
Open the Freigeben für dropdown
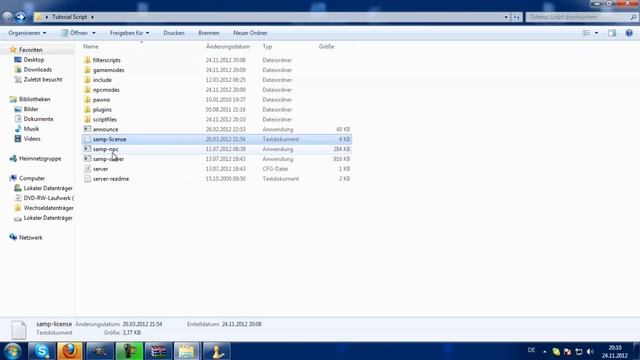(x=129, y=33)
